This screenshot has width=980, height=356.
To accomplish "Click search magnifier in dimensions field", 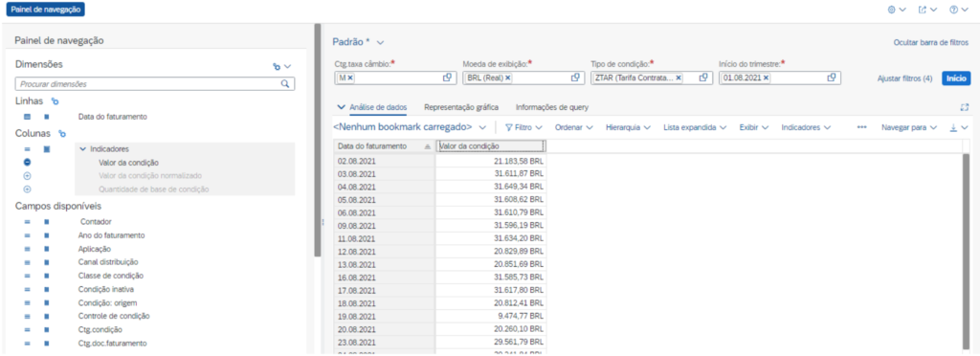I will click(285, 83).
